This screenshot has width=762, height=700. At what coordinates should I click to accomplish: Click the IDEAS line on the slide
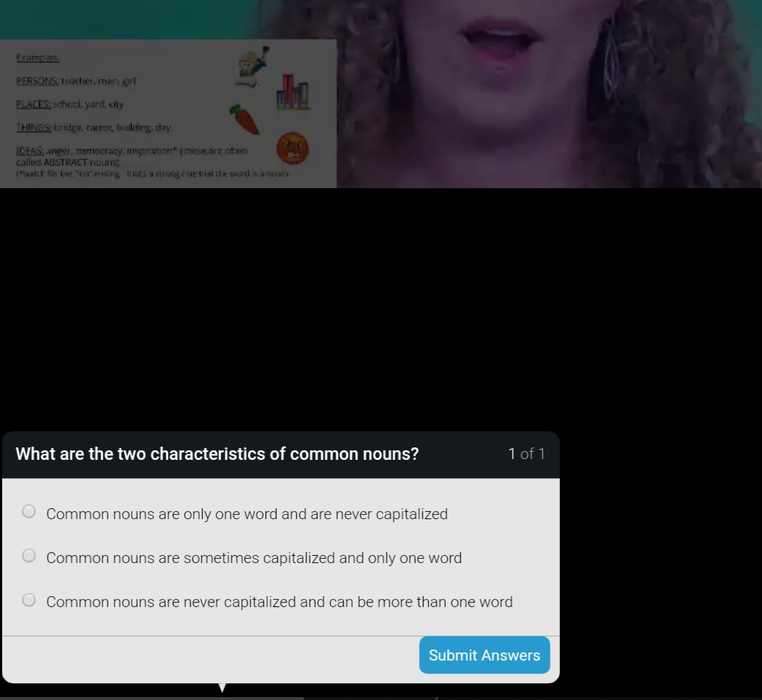(132, 156)
